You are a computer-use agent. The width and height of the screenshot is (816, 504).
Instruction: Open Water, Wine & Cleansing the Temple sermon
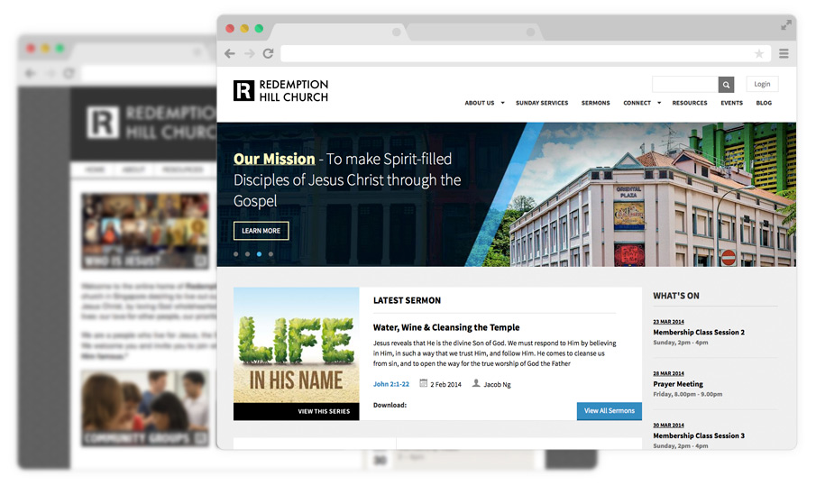446,327
